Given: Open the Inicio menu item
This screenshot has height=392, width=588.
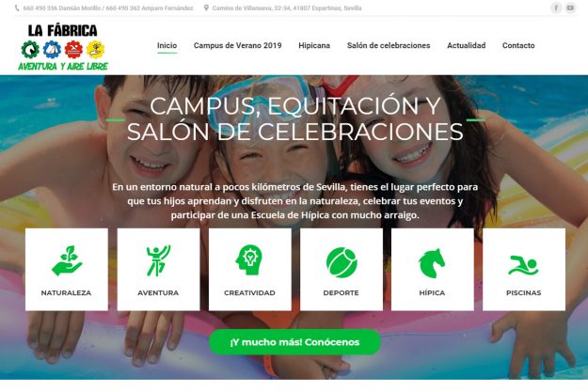Looking at the screenshot, I should pyautogui.click(x=167, y=45).
